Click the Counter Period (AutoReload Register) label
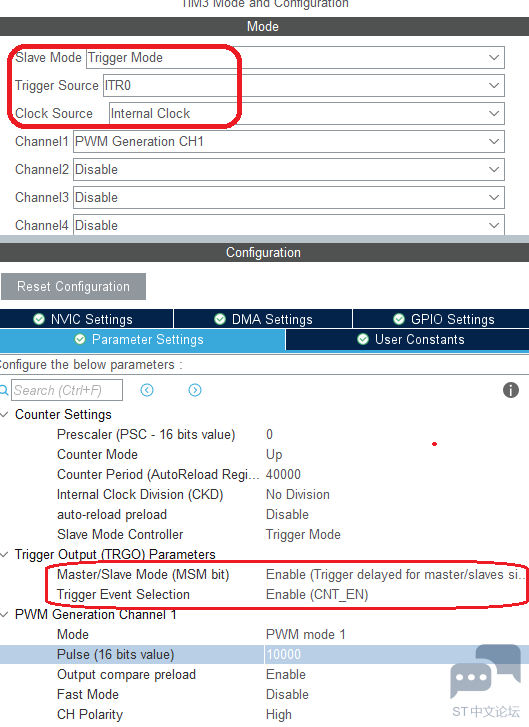 (x=158, y=474)
